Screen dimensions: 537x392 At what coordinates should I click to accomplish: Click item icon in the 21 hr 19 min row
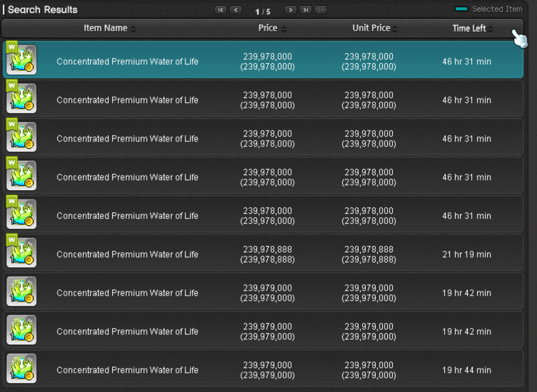[x=21, y=252]
